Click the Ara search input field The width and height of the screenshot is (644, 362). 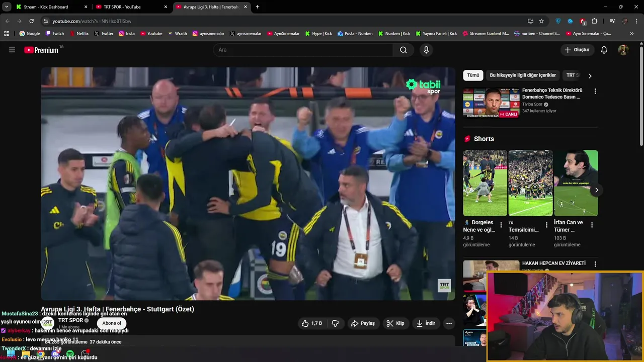click(x=303, y=50)
